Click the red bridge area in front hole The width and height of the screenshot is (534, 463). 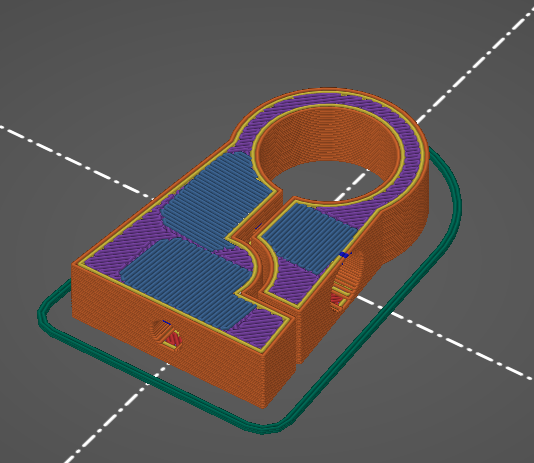[173, 339]
